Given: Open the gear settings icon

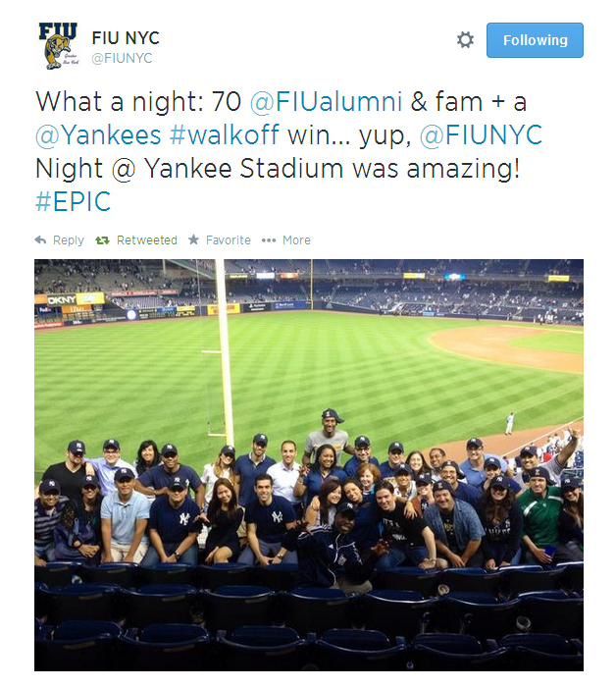Looking at the screenshot, I should tap(465, 40).
